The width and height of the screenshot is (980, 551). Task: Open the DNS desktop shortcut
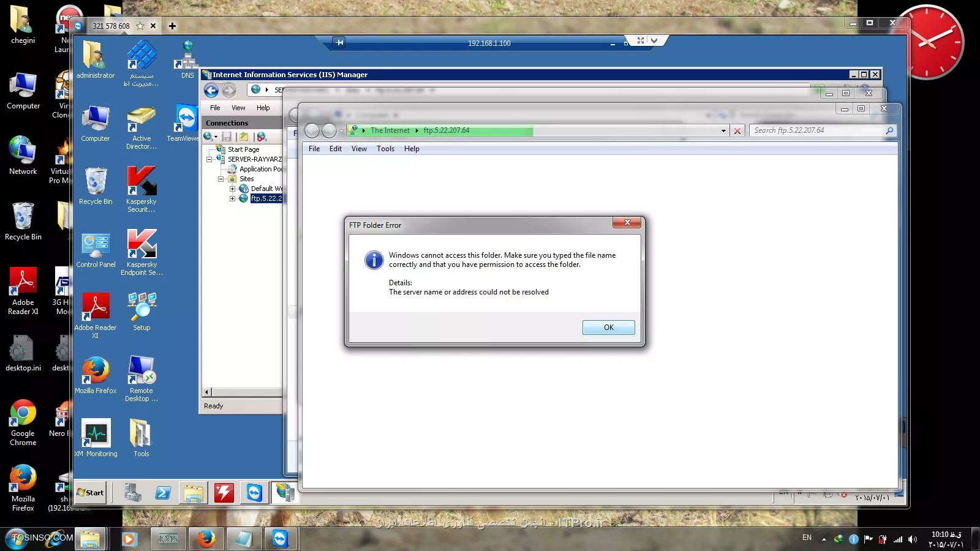coord(187,60)
